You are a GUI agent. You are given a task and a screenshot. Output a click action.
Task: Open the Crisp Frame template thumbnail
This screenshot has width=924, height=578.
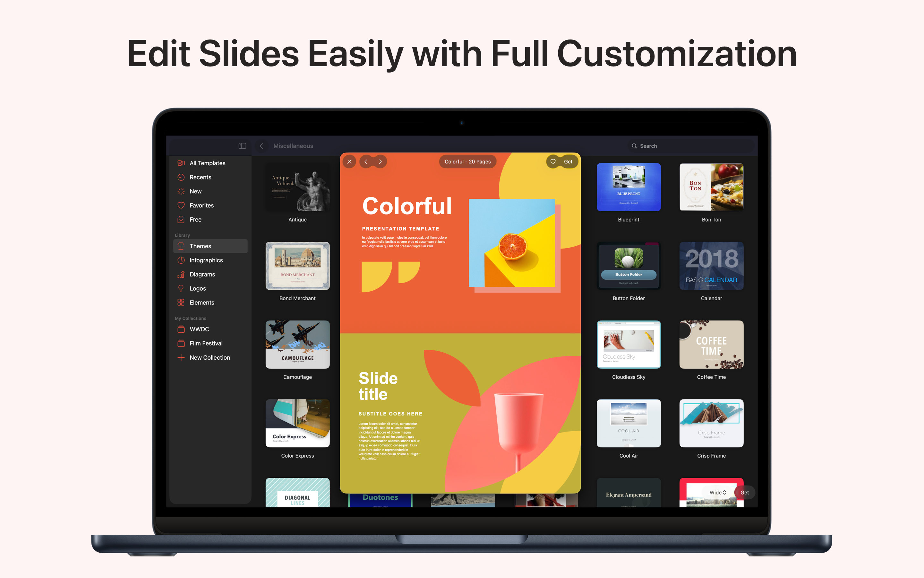coord(711,424)
